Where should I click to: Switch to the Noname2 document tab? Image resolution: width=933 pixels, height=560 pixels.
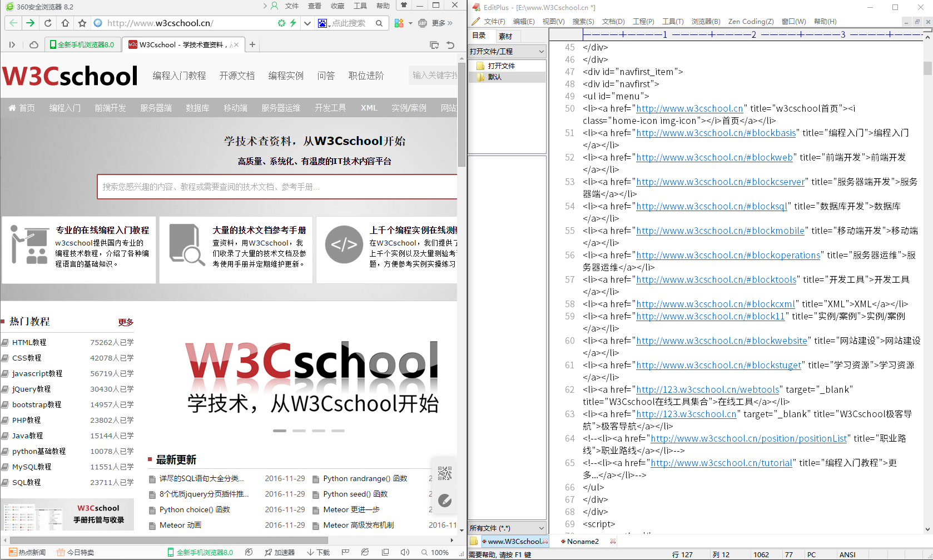[583, 541]
